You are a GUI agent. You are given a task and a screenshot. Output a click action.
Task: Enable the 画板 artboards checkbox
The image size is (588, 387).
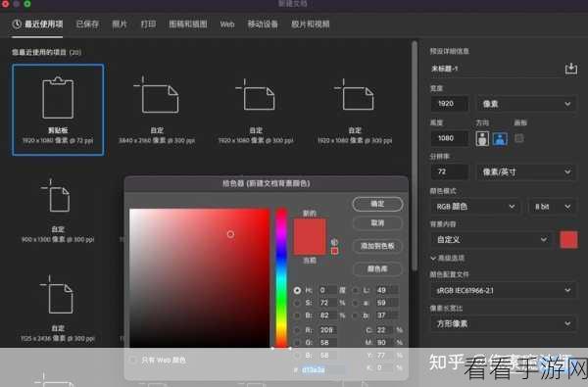pos(519,138)
